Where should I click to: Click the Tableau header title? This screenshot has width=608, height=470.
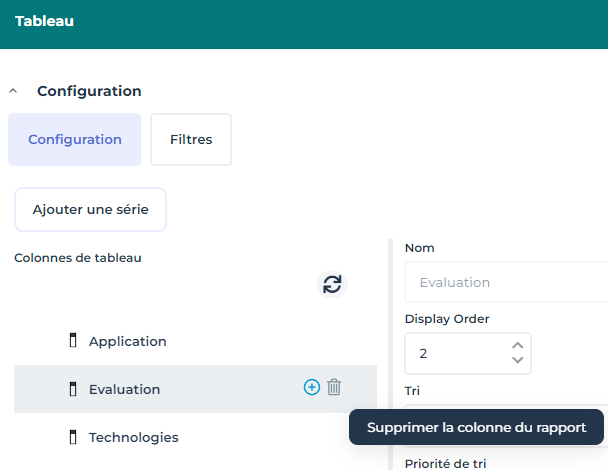coord(44,21)
